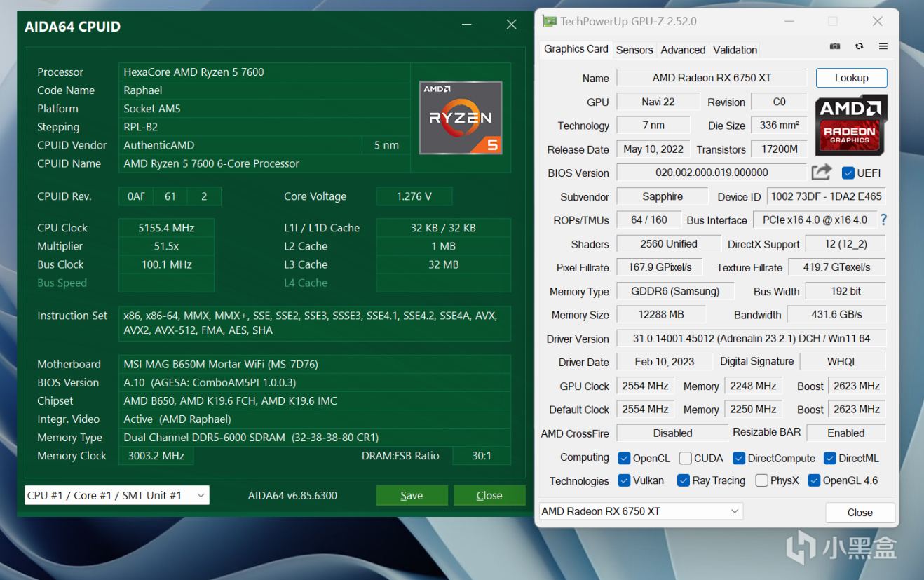The width and height of the screenshot is (924, 580).
Task: Click the Save button in AIDA64
Action: (412, 495)
